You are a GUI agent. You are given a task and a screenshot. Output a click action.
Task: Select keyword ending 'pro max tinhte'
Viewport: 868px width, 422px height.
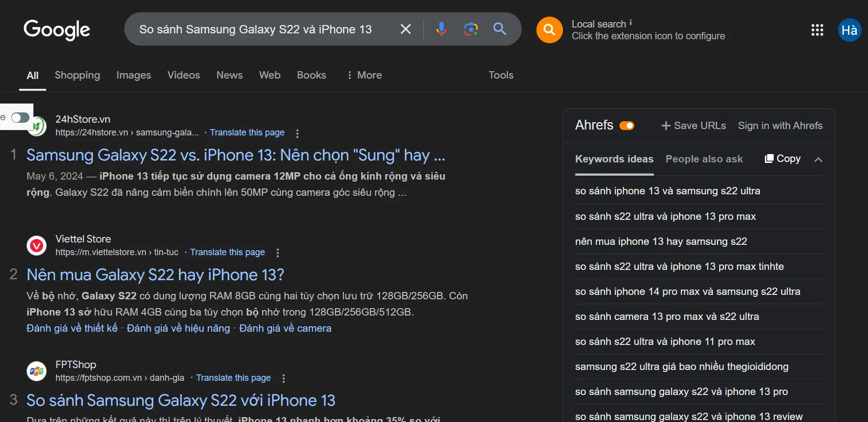(679, 266)
